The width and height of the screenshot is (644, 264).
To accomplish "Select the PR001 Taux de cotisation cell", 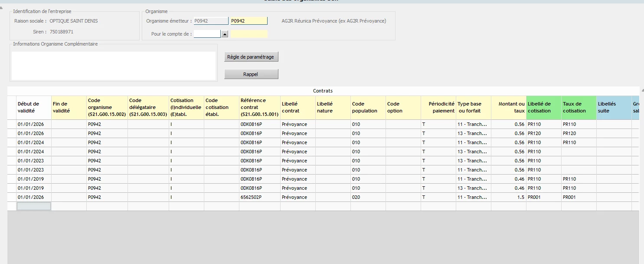I will pyautogui.click(x=579, y=197).
